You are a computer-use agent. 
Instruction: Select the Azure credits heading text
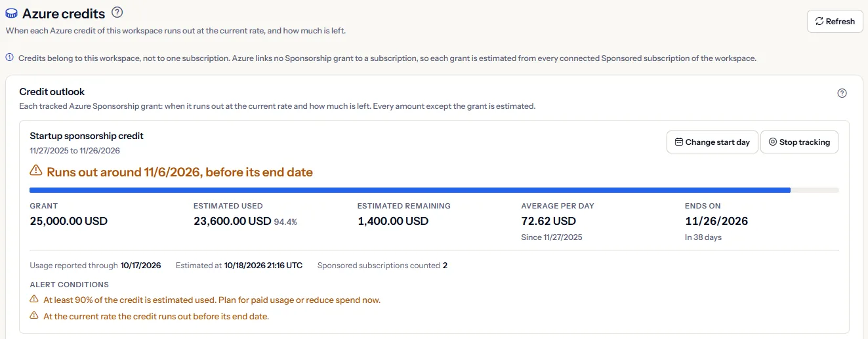[x=63, y=13]
